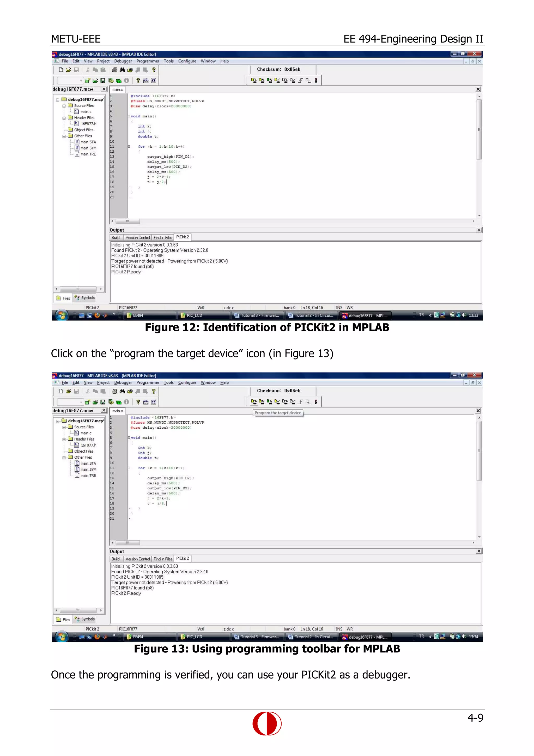This screenshot has height=756, width=534.
Task: Switch to the Find in Files tab in Figure 12
Action: tap(163, 238)
